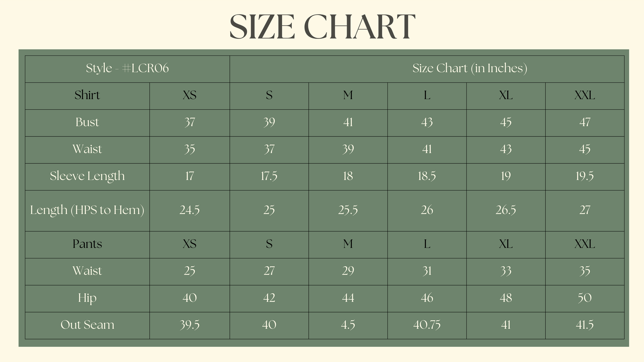Select the Out Seam row label
This screenshot has width=644, height=362.
click(x=87, y=325)
